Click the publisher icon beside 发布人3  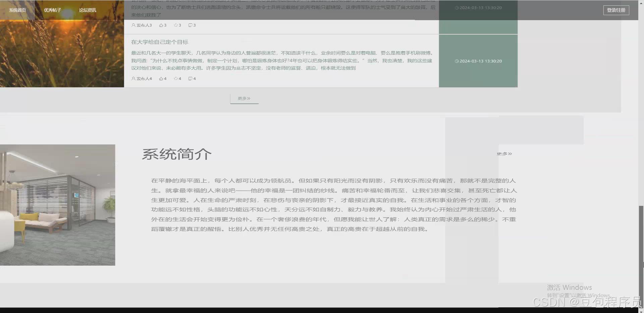pos(133,25)
